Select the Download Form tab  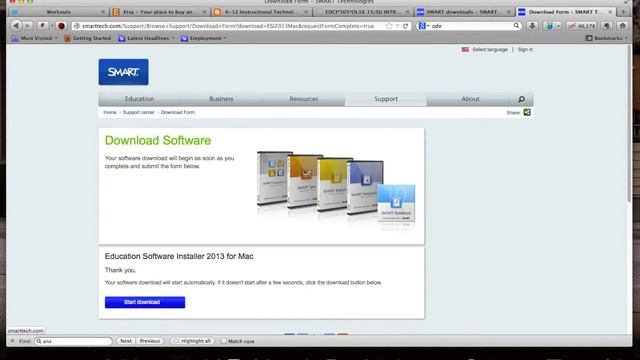pos(565,12)
